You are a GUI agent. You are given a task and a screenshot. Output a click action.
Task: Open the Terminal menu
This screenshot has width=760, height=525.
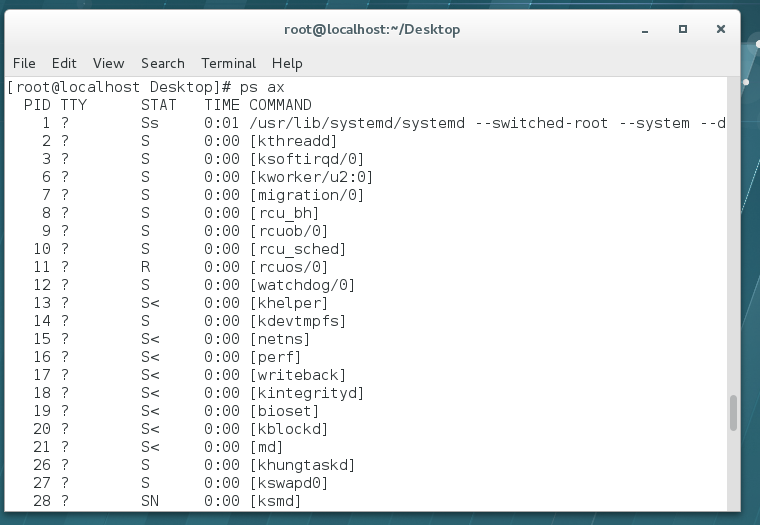coord(228,63)
